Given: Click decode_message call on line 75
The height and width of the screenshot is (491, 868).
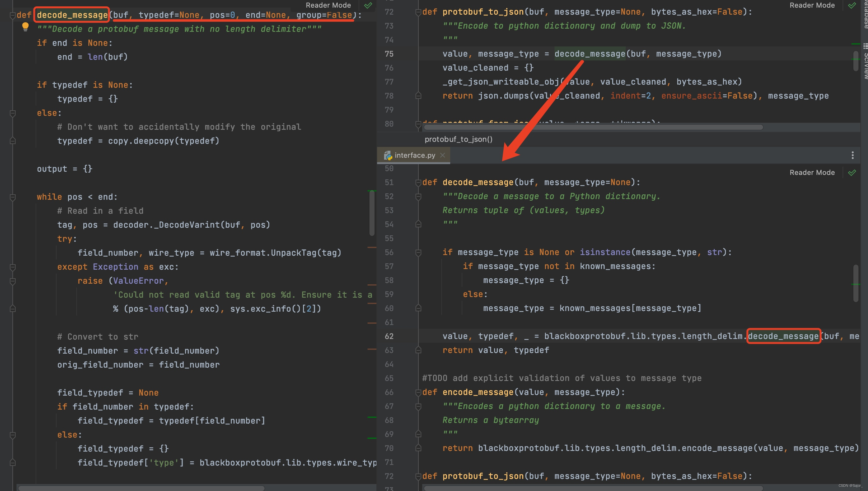Looking at the screenshot, I should point(590,54).
